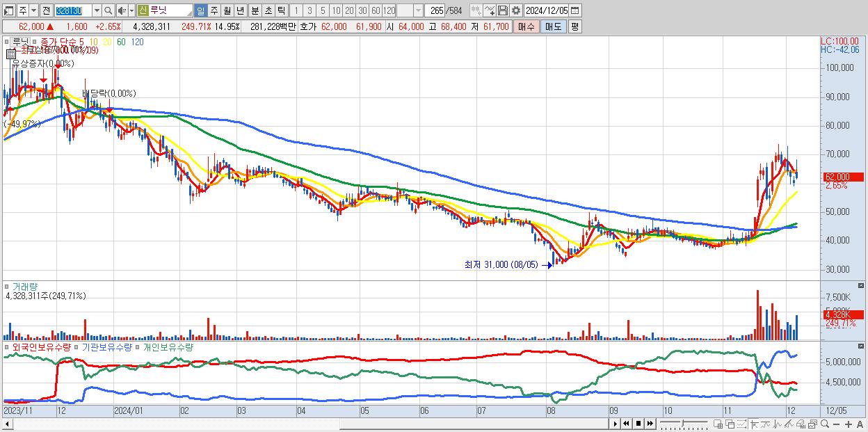
Task: Click the bar count field showing 265
Action: [435, 10]
